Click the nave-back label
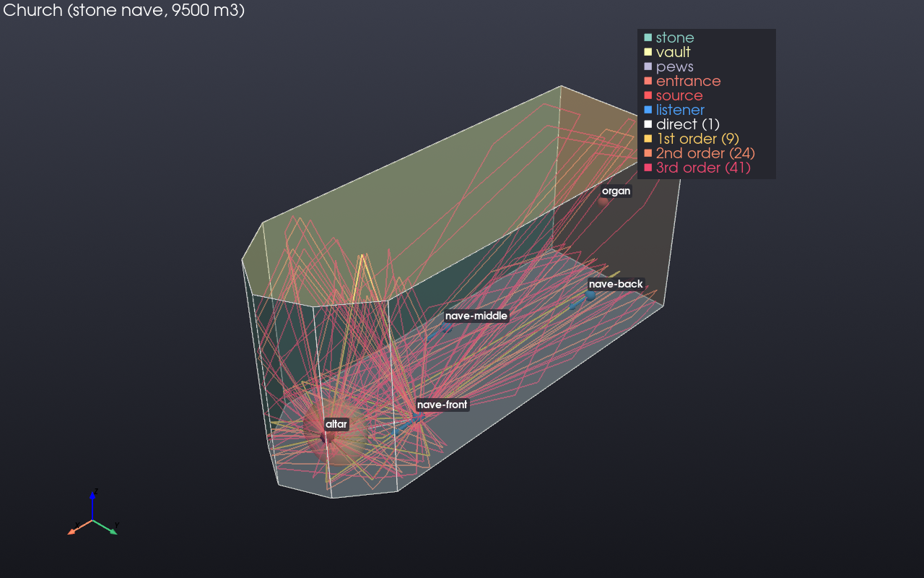Screen dimensions: 924x578 (616, 284)
